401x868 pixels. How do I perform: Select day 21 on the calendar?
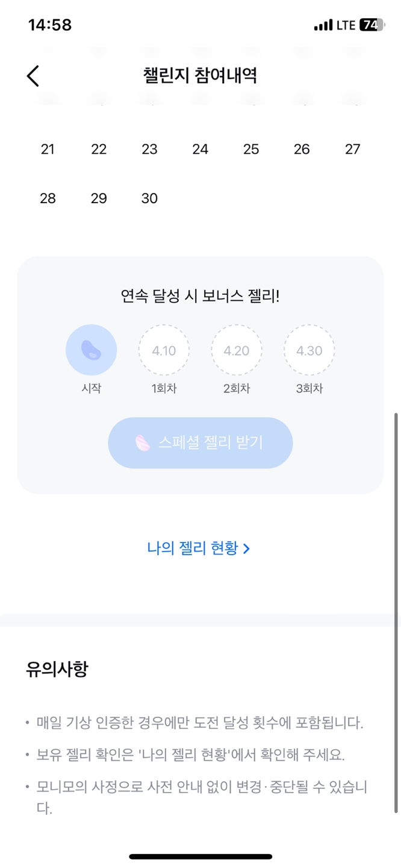(48, 149)
